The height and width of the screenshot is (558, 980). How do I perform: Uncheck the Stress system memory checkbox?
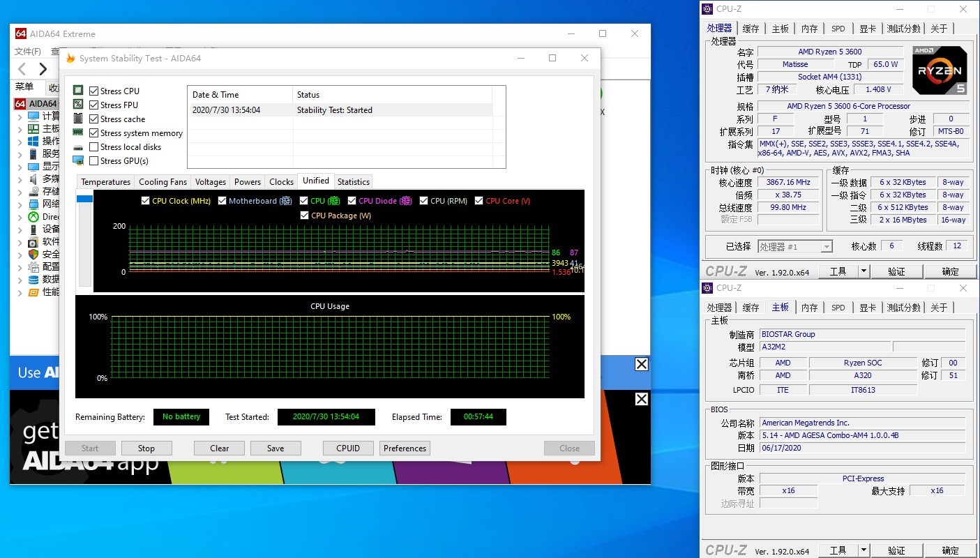[94, 133]
